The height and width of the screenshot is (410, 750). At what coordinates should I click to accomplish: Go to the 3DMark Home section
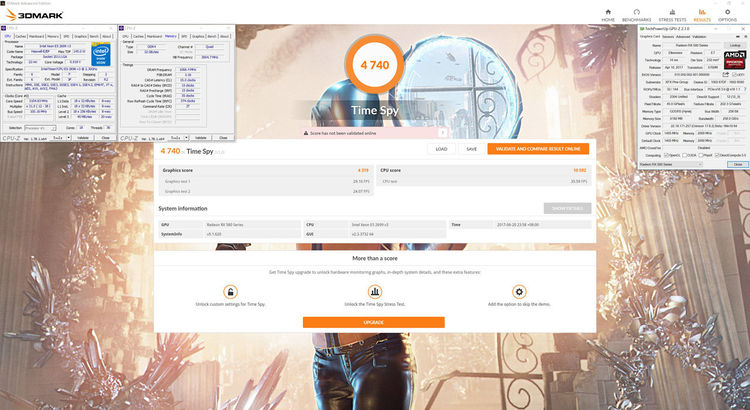click(x=608, y=15)
